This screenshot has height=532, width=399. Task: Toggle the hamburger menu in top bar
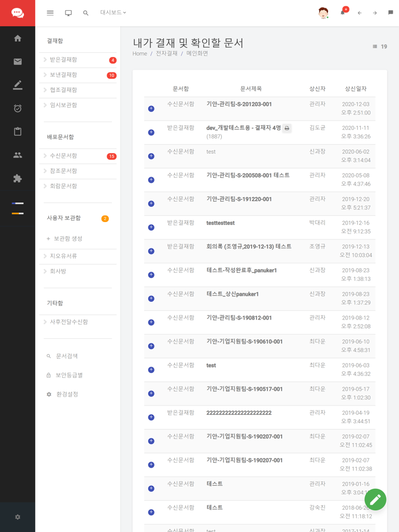pos(50,13)
